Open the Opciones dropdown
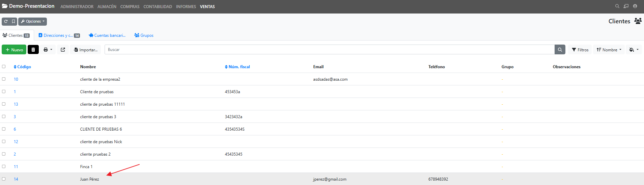This screenshot has height=185, width=644. [x=33, y=22]
